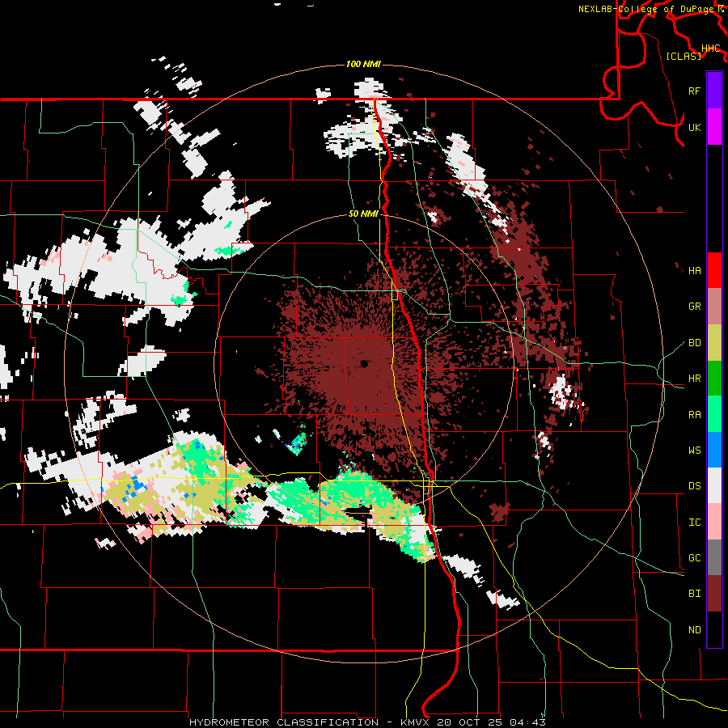Click the WS legend label
The height and width of the screenshot is (728, 728).
695,451
